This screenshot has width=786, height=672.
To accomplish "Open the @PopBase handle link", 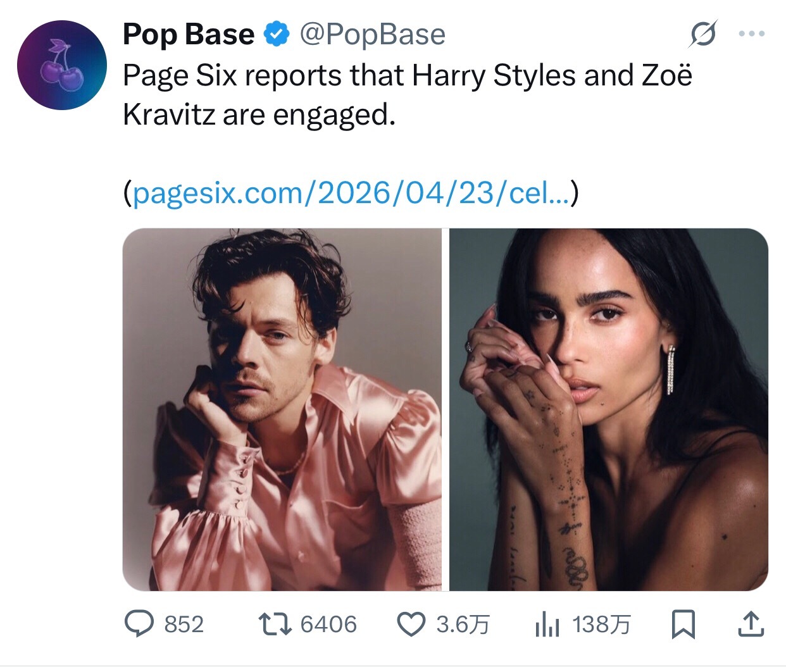I will [372, 34].
